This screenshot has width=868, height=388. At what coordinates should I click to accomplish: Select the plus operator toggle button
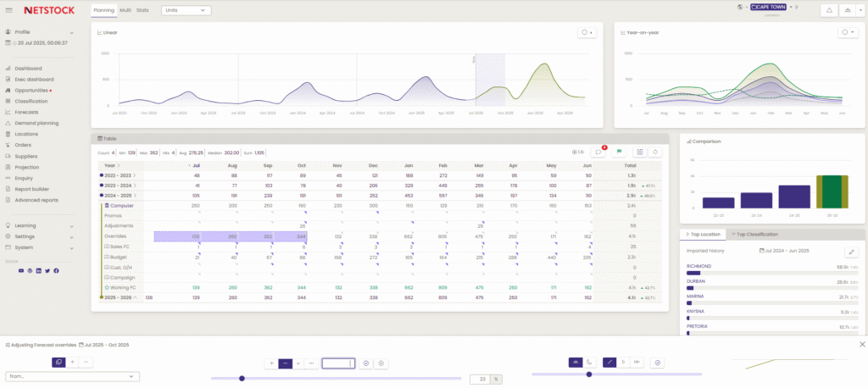271,363
